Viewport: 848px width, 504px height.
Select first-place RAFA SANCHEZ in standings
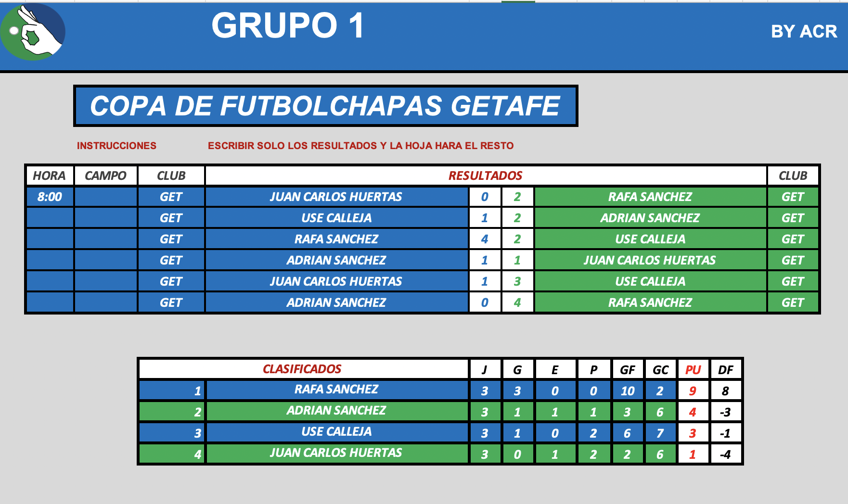(337, 390)
